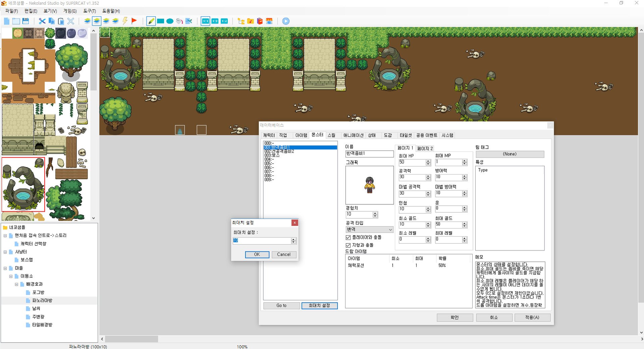Uncheck the 지형과 충돌 checkbox
644x349 pixels.
[348, 245]
